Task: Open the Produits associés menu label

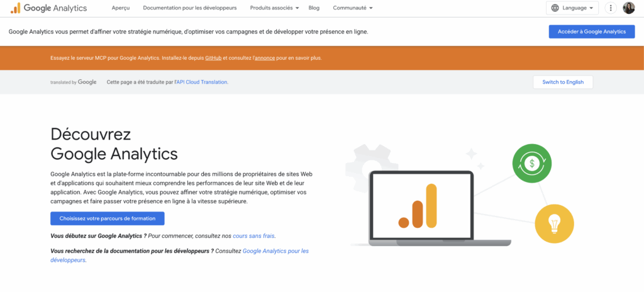Action: coord(272,8)
